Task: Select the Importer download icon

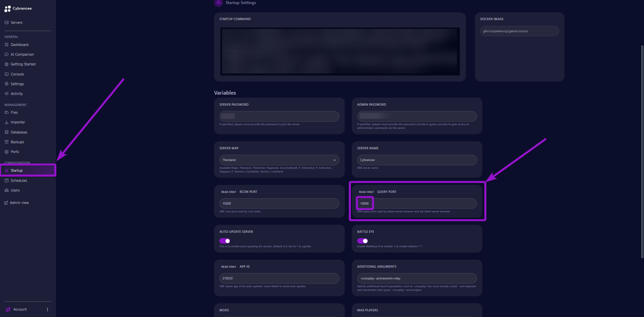Action: [x=6, y=122]
